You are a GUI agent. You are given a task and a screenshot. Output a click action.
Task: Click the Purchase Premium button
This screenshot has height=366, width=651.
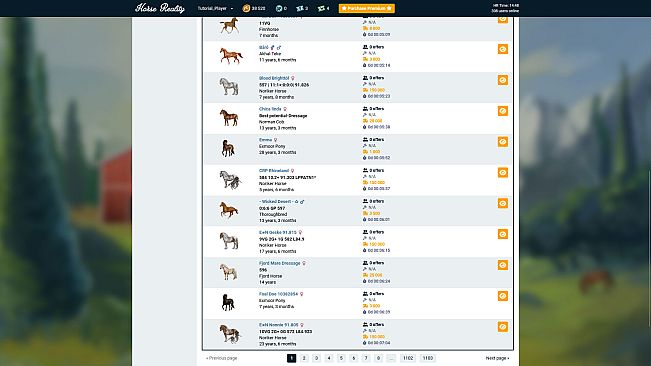point(367,8)
